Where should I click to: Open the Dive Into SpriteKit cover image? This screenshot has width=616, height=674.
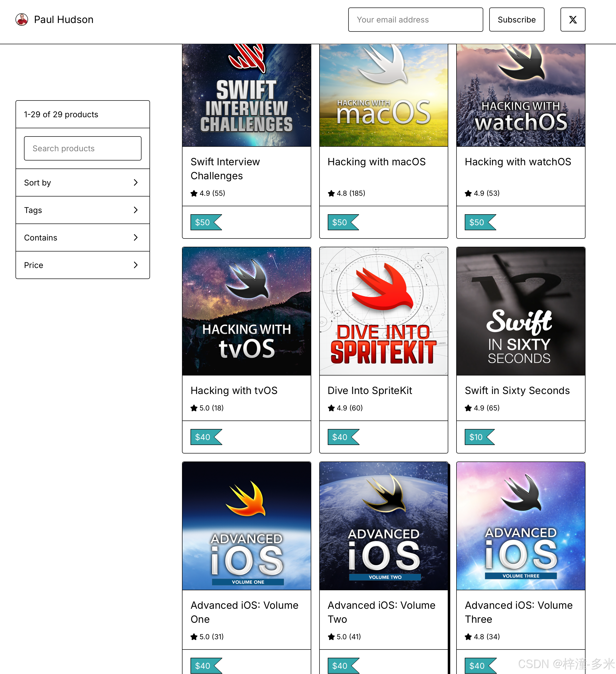click(383, 311)
